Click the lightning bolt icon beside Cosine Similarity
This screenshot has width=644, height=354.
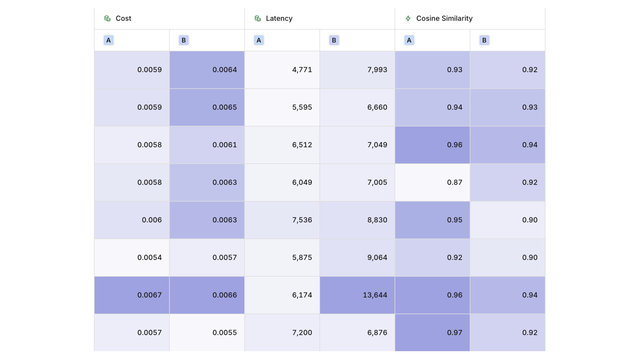click(x=408, y=19)
